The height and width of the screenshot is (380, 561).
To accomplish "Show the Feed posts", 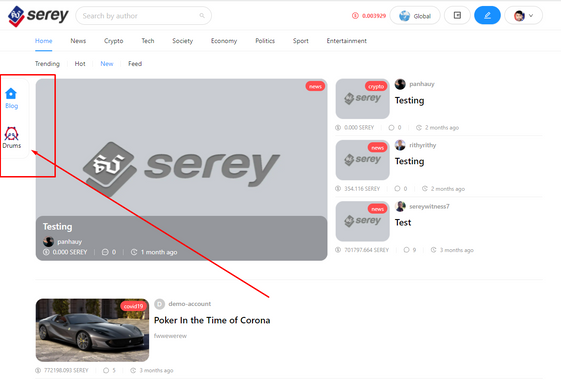I will [135, 64].
